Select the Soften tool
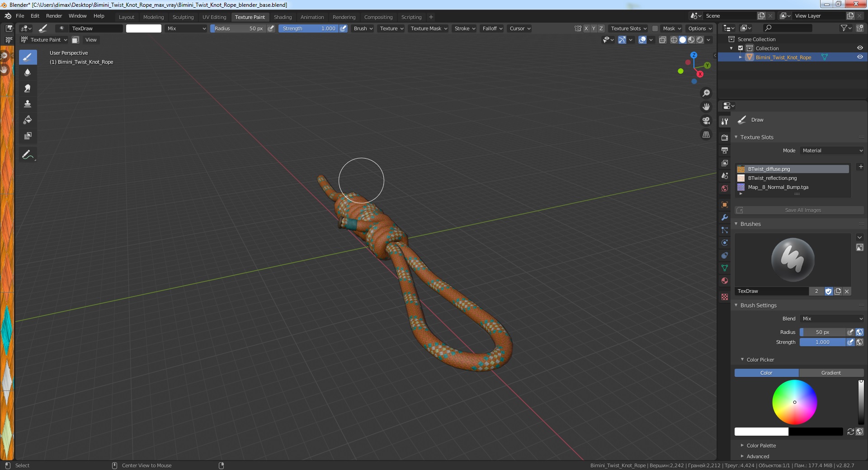 click(28, 72)
